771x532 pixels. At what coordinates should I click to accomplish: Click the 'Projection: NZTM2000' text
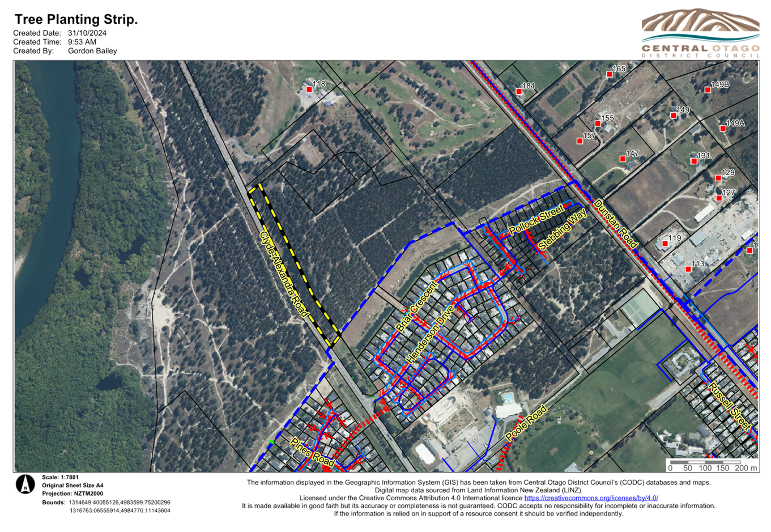(x=73, y=493)
